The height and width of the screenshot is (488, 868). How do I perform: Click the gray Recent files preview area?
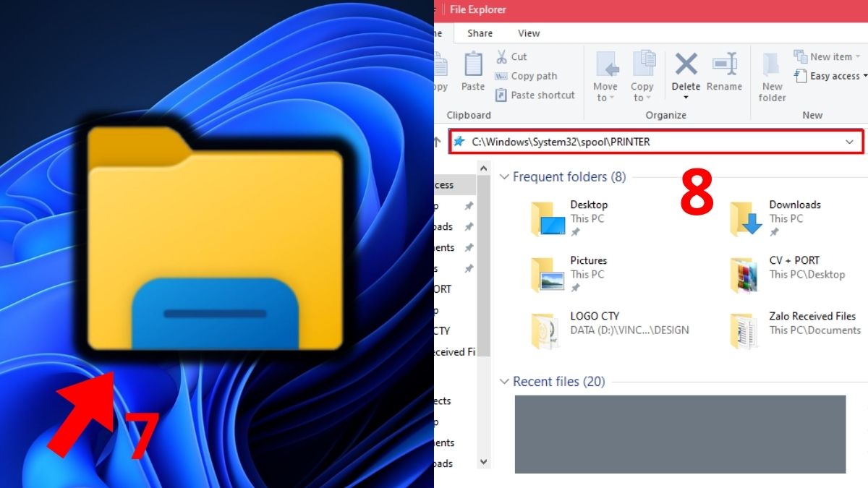(680, 434)
